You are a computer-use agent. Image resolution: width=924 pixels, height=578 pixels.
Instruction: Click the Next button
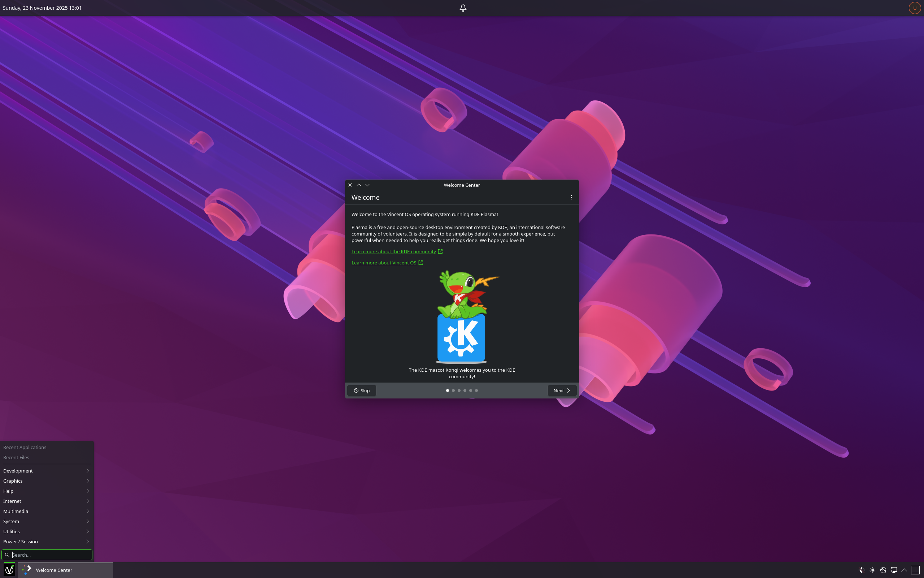pyautogui.click(x=562, y=390)
